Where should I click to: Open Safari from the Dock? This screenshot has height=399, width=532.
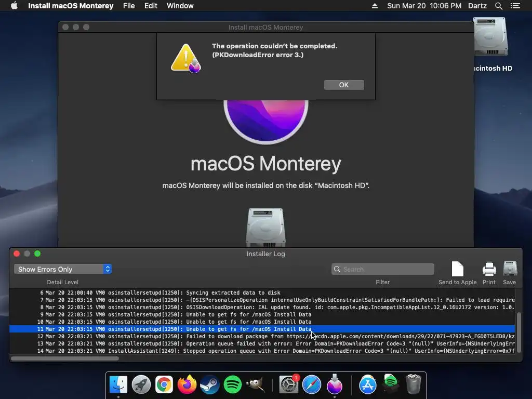pyautogui.click(x=312, y=385)
